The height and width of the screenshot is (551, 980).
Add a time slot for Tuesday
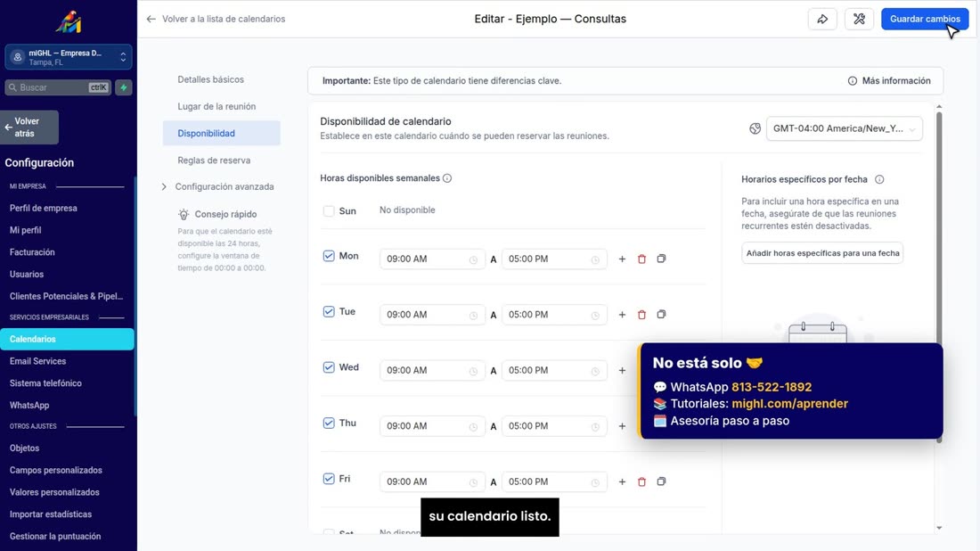tap(622, 315)
